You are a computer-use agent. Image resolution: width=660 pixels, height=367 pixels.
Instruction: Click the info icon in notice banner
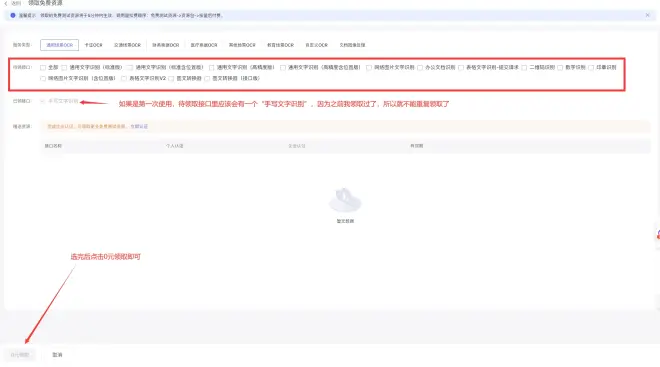13,15
